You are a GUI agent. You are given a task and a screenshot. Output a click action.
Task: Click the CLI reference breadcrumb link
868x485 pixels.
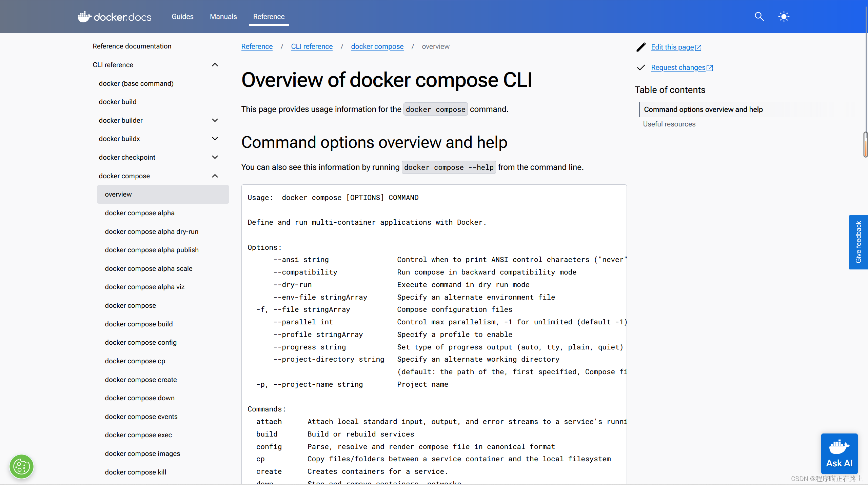click(311, 46)
